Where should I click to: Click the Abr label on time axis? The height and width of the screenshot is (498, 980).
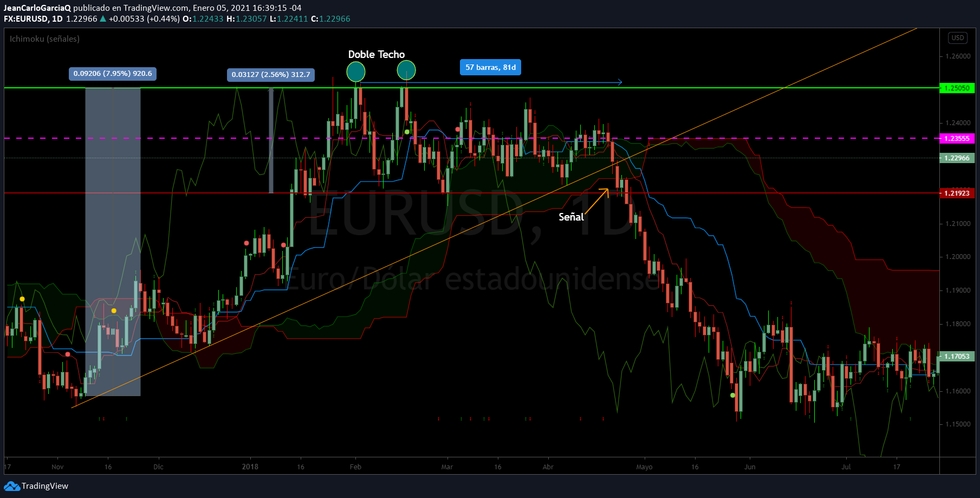(x=548, y=467)
